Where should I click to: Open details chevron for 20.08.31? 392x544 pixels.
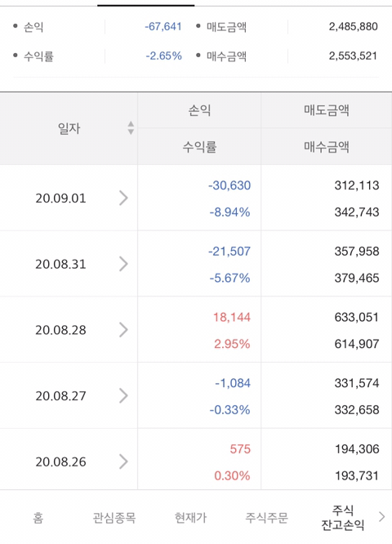[123, 264]
